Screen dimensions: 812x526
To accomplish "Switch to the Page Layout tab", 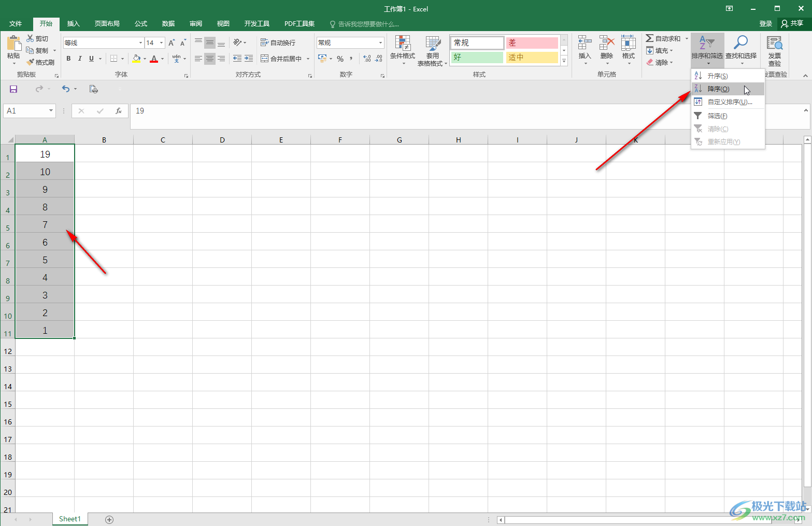I will coord(107,24).
